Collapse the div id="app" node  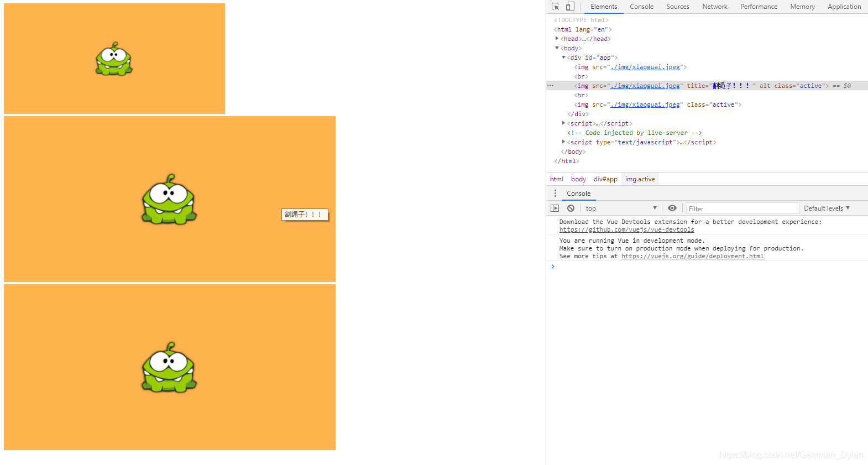[x=563, y=58]
